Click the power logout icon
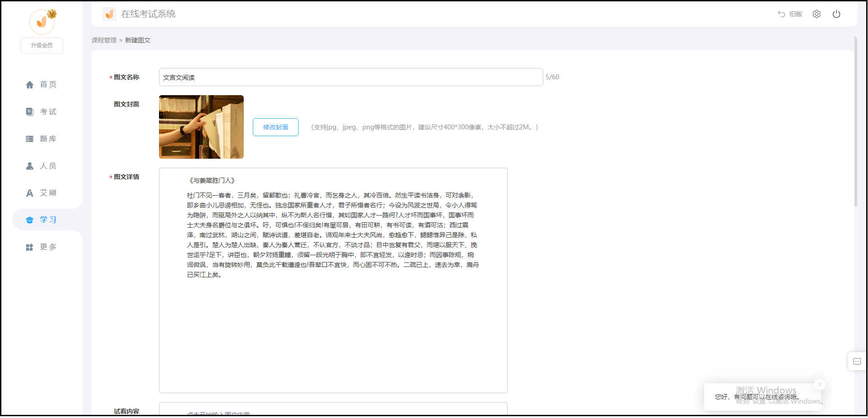The image size is (868, 418). pos(836,14)
